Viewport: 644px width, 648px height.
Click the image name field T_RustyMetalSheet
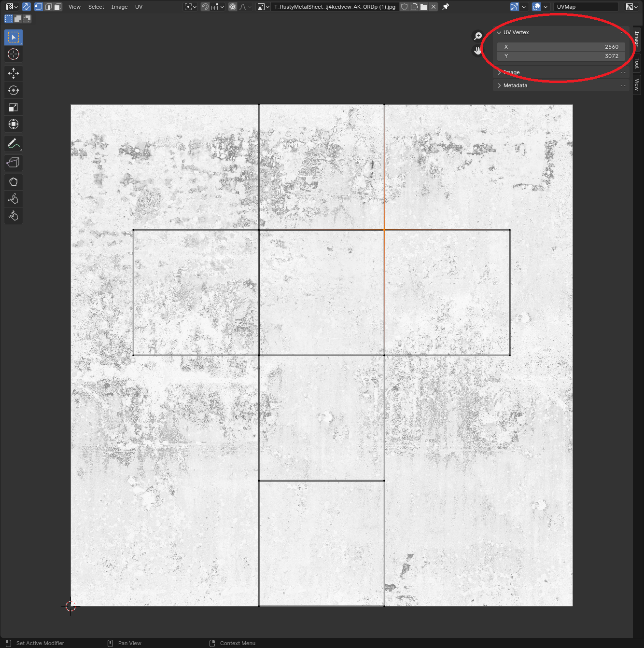[x=335, y=7]
